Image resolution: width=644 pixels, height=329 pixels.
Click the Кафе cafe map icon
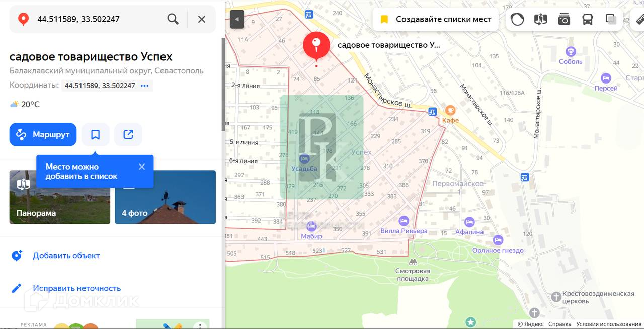click(450, 110)
